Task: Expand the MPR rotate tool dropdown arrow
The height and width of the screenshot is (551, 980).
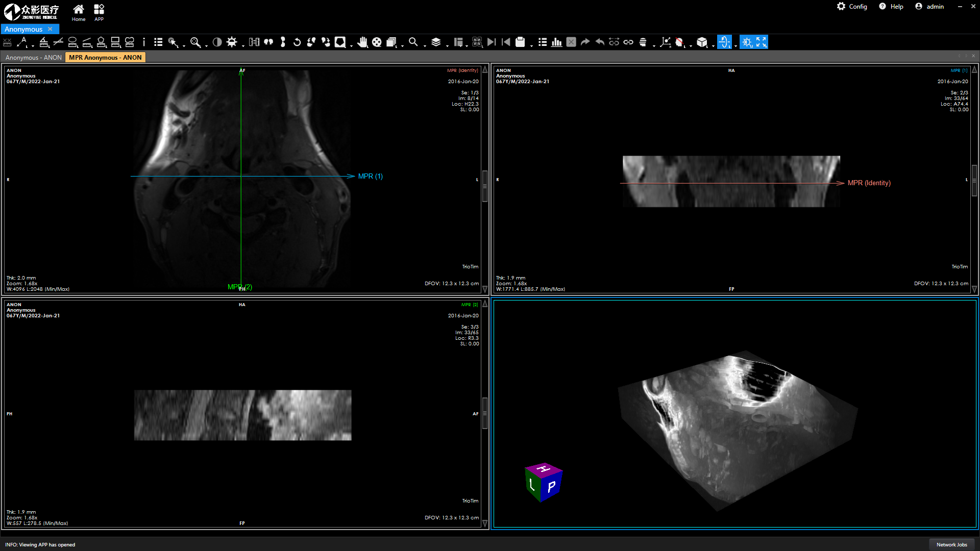Action: [x=736, y=45]
